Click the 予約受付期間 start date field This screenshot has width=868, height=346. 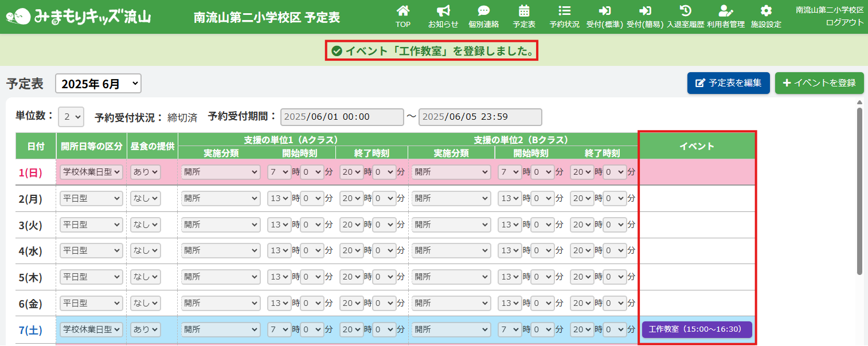pos(342,117)
